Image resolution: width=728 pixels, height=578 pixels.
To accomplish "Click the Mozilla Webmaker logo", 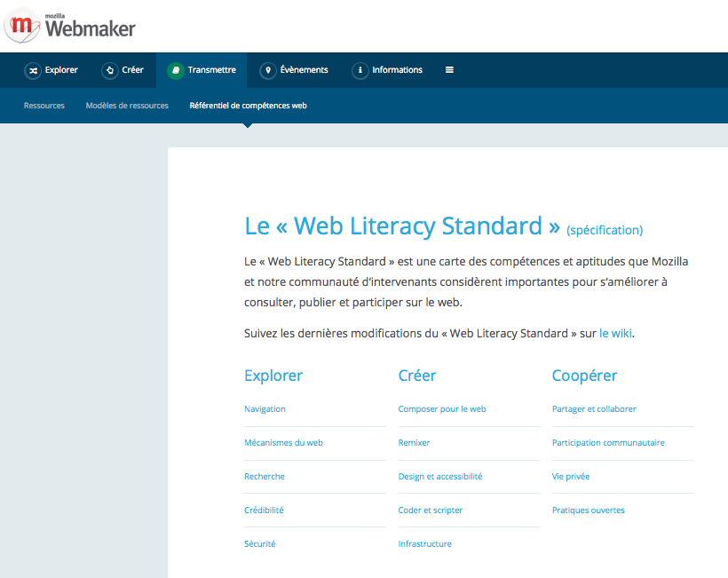I will pyautogui.click(x=69, y=26).
